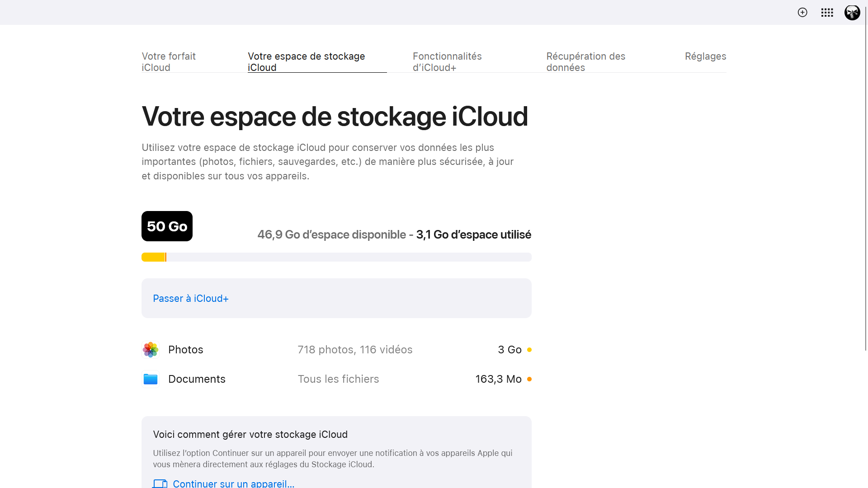
Task: Click the Passer à iCloud+ link
Action: [191, 299]
